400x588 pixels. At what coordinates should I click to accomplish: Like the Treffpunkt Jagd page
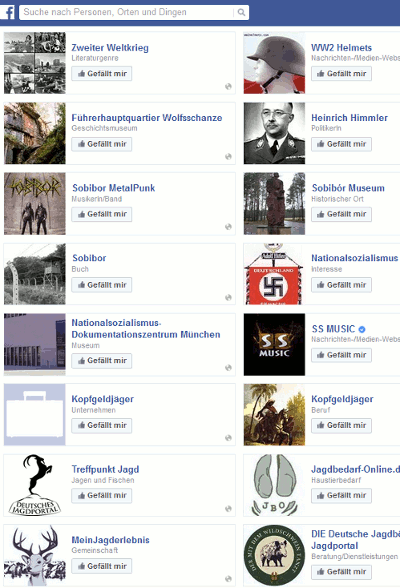102,495
